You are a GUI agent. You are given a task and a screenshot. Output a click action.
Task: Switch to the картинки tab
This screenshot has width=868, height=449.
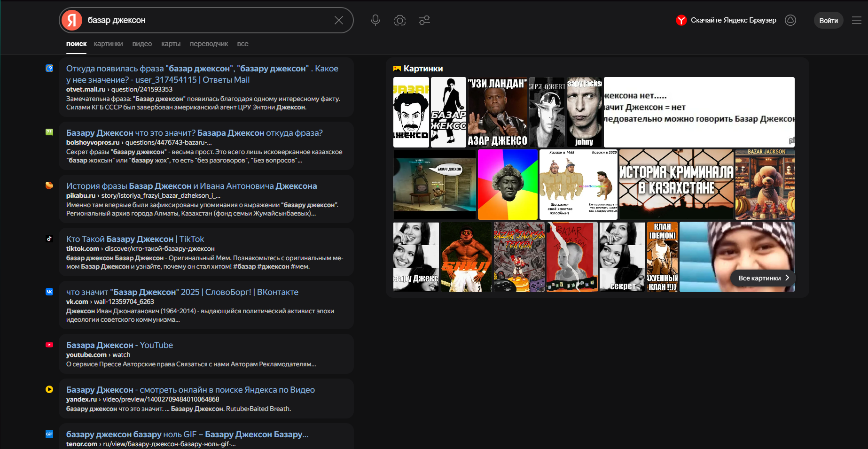click(108, 44)
